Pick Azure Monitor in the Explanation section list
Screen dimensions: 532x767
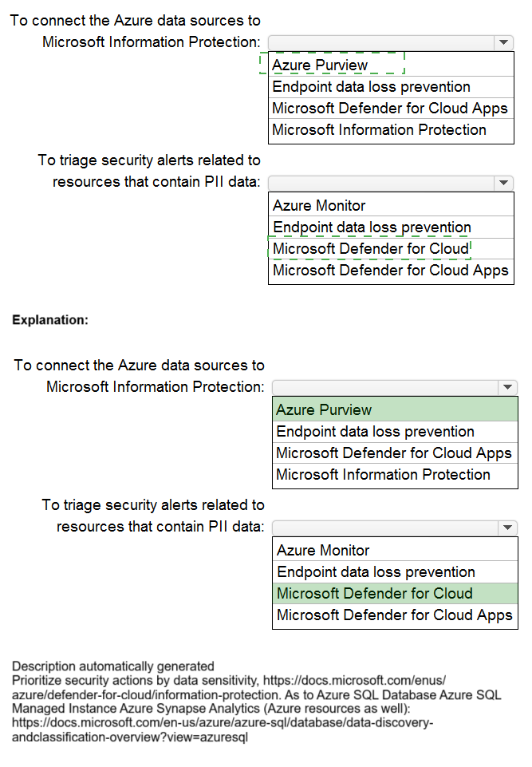tap(323, 551)
